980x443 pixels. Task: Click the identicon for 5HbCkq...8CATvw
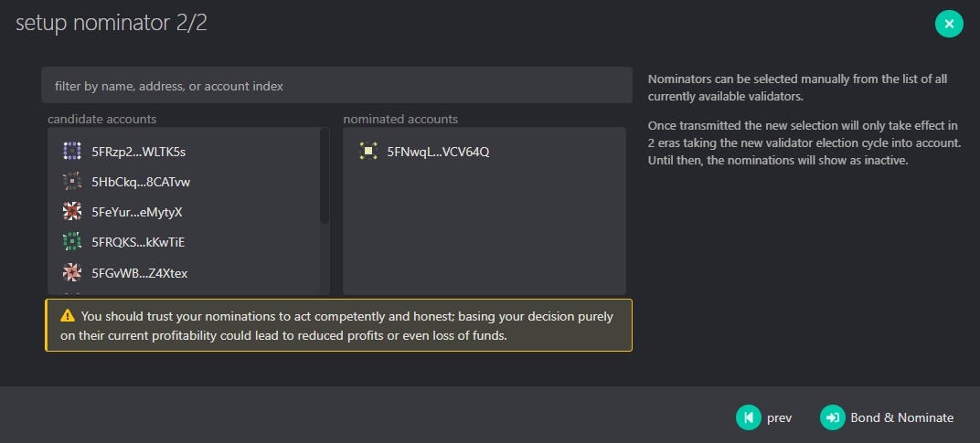click(x=72, y=182)
